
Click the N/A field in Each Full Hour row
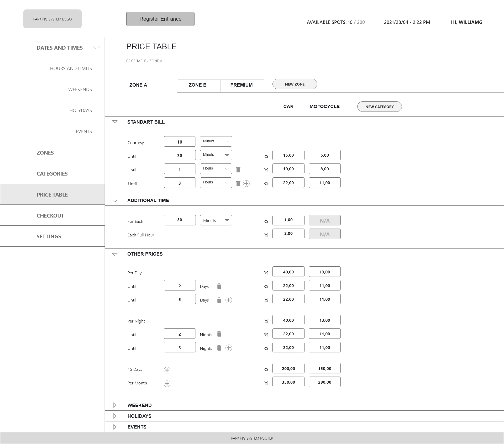pos(325,234)
